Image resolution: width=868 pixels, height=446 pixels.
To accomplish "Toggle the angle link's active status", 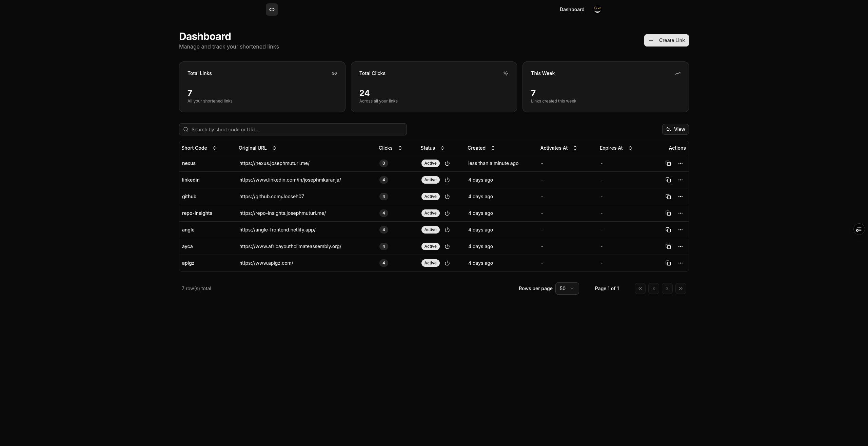I will (x=447, y=230).
